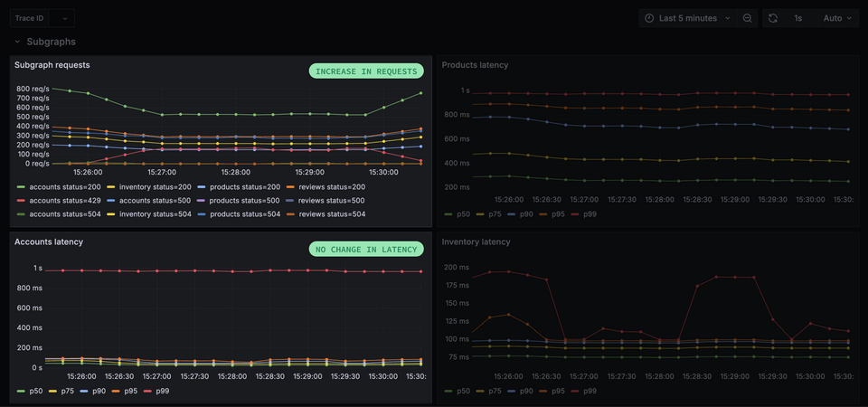Open the Accounts latency panel title menu

(49, 242)
